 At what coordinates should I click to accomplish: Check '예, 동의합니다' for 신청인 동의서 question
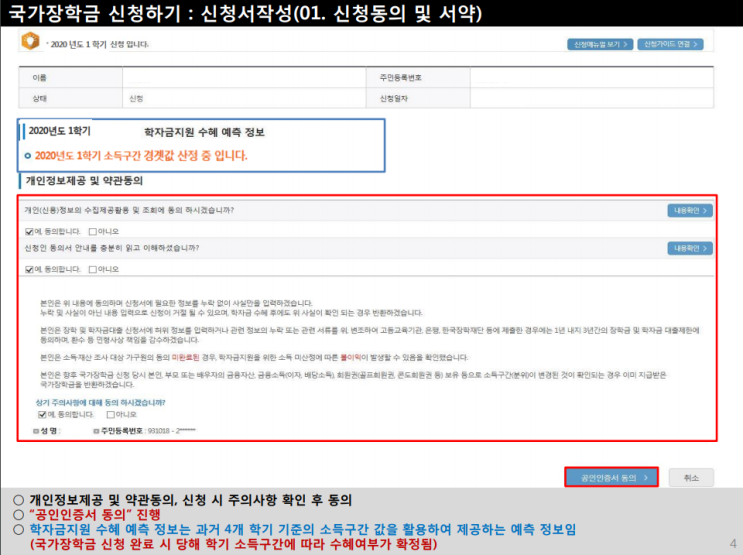pyautogui.click(x=29, y=270)
